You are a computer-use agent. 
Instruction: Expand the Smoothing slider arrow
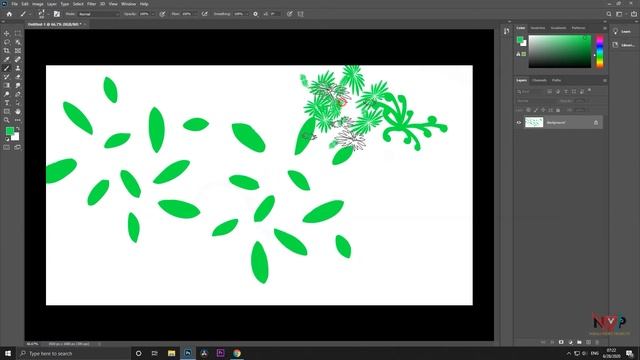[x=247, y=14]
